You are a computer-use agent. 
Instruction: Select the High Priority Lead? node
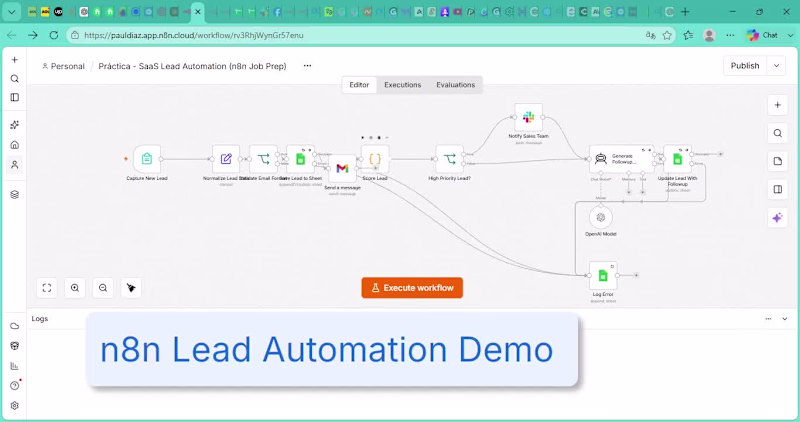coord(449,159)
